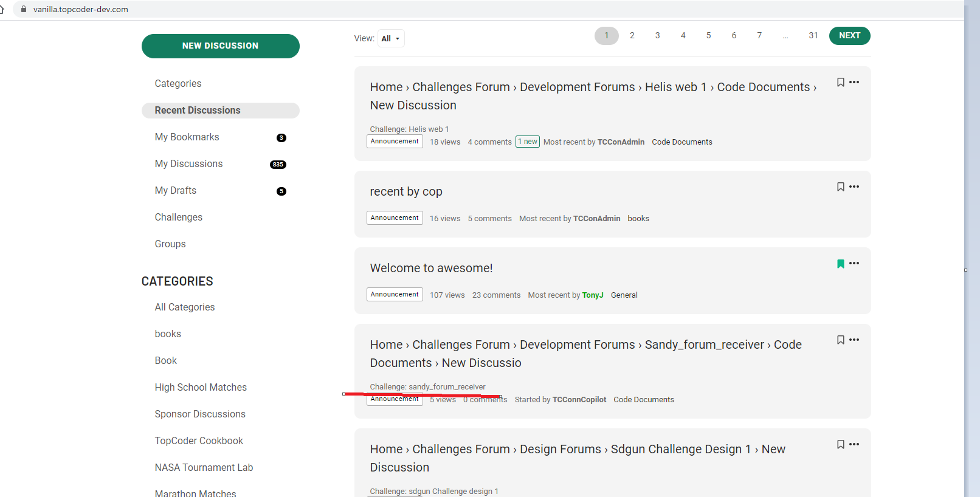Viewport: 980px width, 497px height.
Task: Open options menu for 'recent by cop'
Action: 854,187
